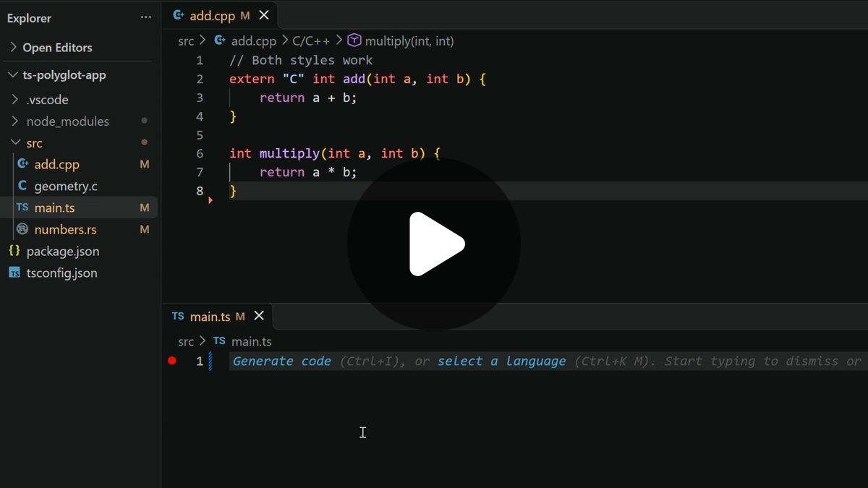The width and height of the screenshot is (868, 488).
Task: Click line number 2 in add.cpp gutter
Action: [x=200, y=79]
